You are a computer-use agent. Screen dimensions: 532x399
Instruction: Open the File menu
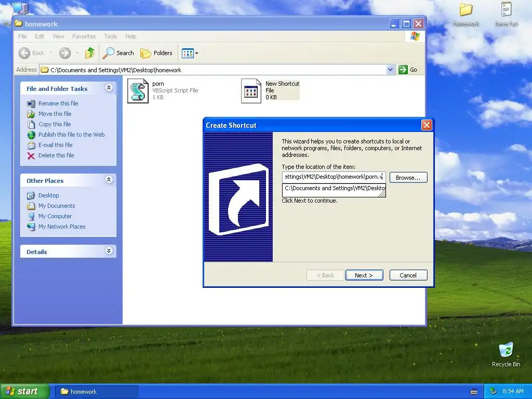[x=22, y=36]
